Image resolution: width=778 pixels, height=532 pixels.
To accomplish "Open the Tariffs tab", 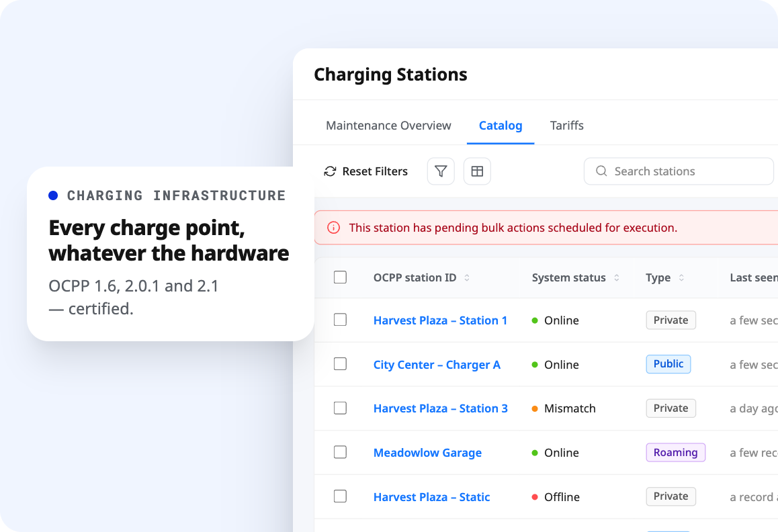I will click(566, 126).
